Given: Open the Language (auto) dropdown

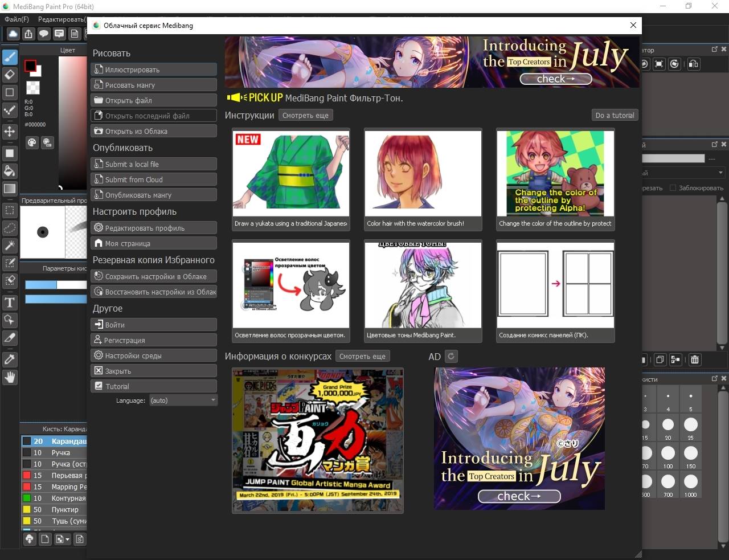Looking at the screenshot, I should (183, 400).
